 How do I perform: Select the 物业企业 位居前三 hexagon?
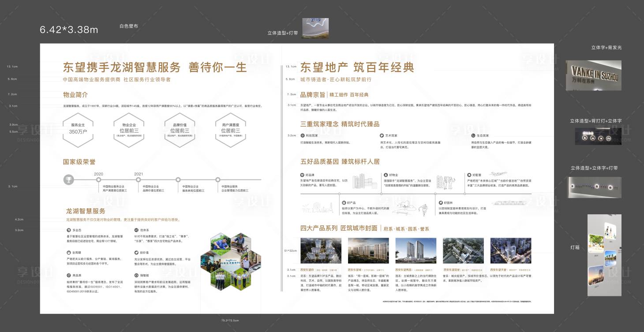click(x=130, y=129)
